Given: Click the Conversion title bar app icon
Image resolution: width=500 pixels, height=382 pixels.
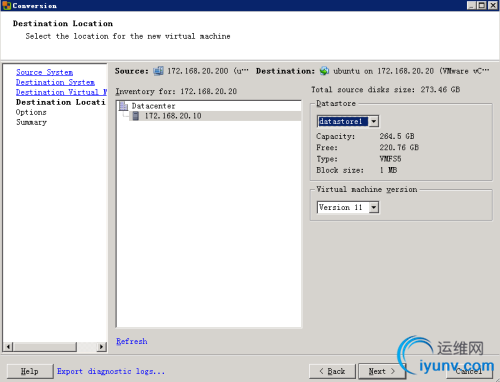Looking at the screenshot, I should 6,6.
